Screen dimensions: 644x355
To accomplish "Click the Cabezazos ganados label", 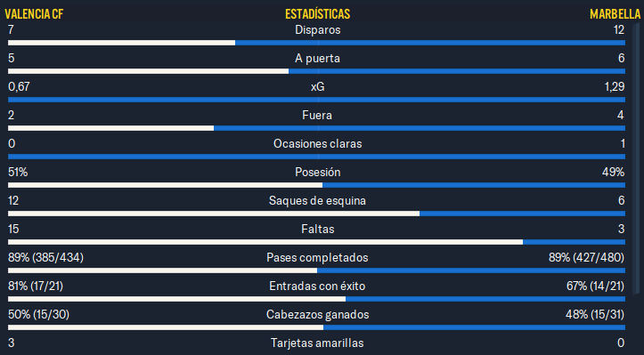I will click(317, 314).
